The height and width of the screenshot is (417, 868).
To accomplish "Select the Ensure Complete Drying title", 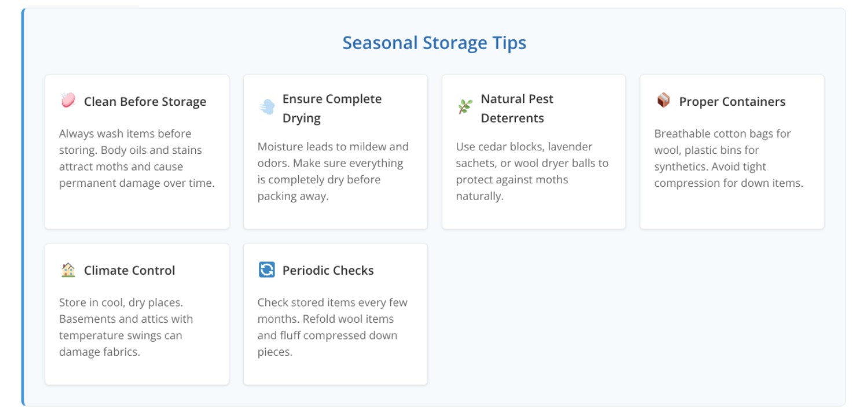I will [332, 108].
